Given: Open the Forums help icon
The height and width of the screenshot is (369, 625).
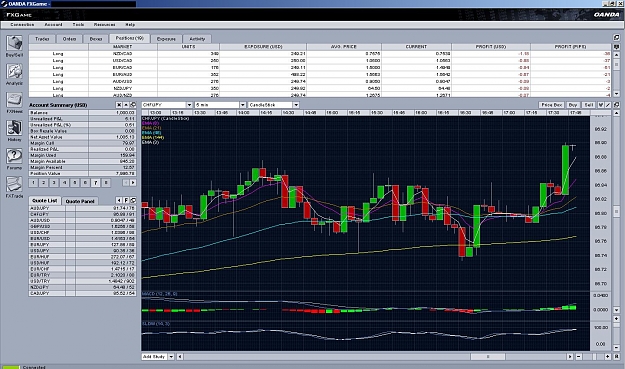Looking at the screenshot, I should click(x=14, y=156).
